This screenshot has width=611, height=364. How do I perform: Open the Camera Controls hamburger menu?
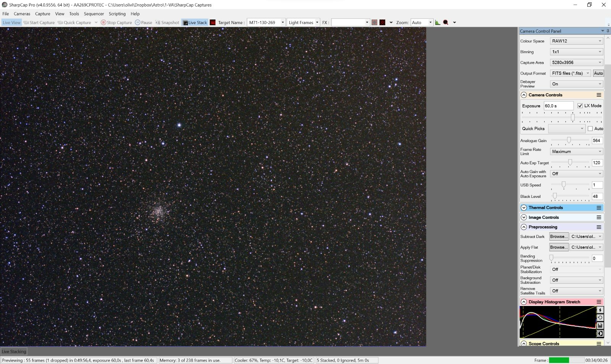pyautogui.click(x=599, y=95)
